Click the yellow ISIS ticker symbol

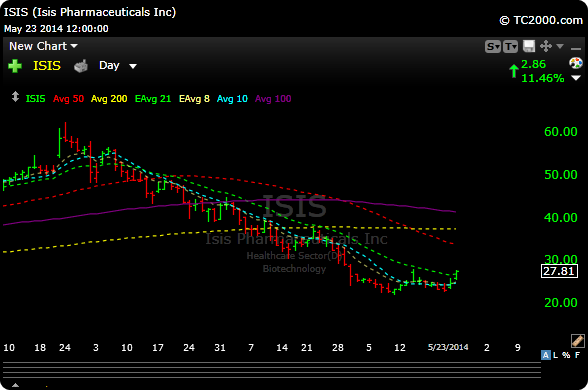click(47, 66)
